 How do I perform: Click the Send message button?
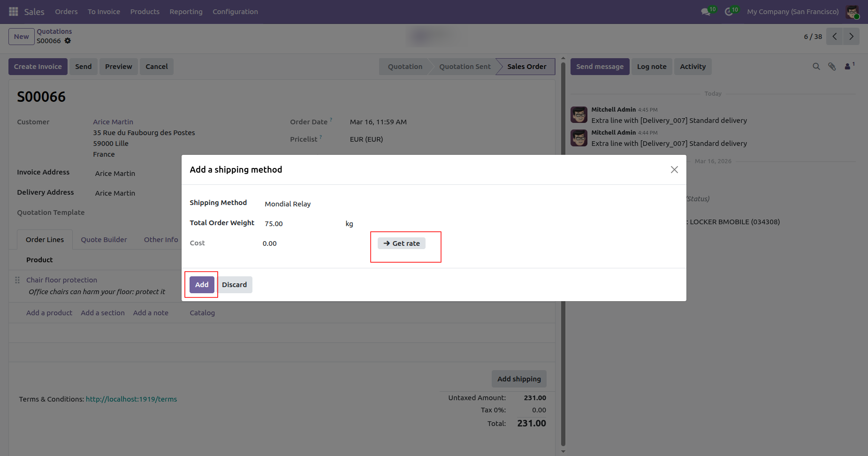(600, 67)
